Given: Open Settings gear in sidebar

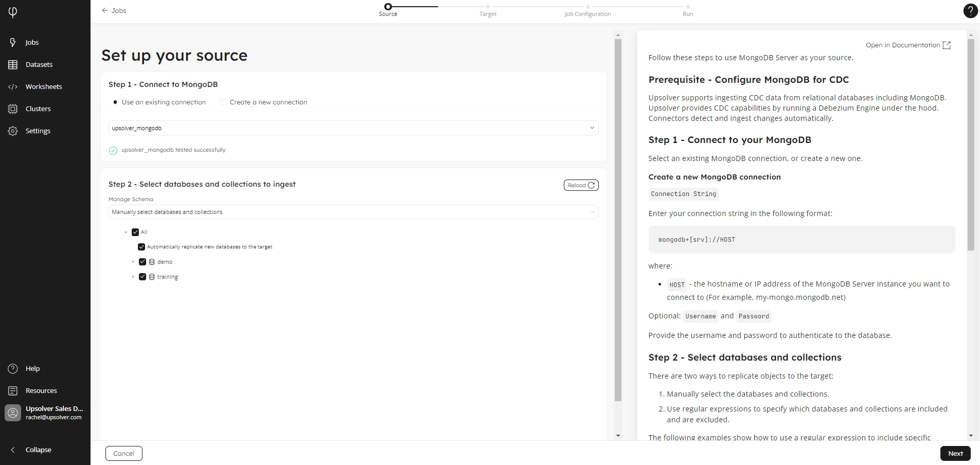Looking at the screenshot, I should pyautogui.click(x=13, y=131).
